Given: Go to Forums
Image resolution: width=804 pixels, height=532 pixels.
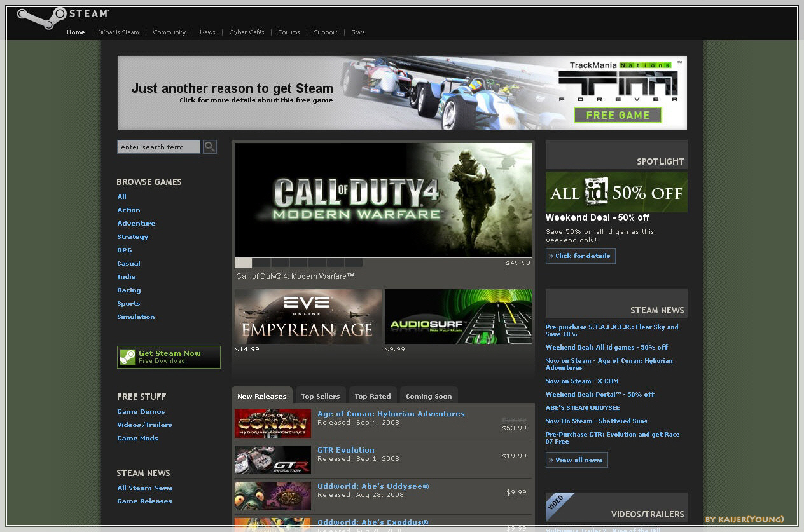Looking at the screenshot, I should (289, 32).
